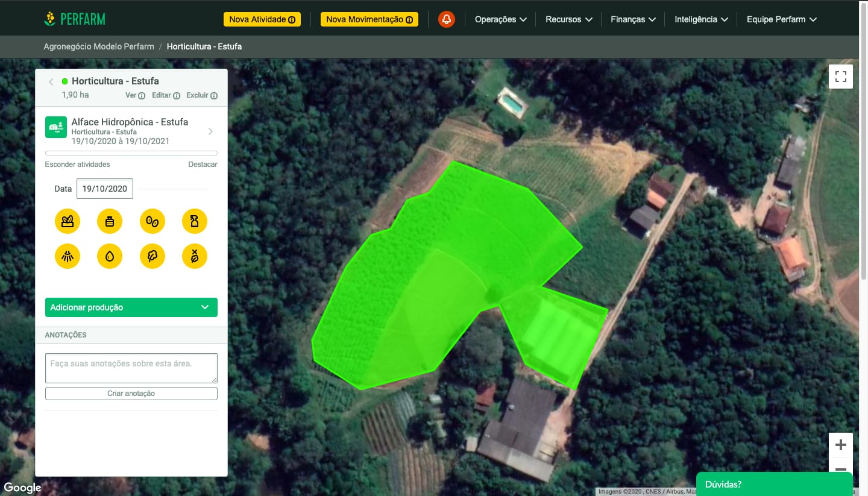Open the Finanças menu
Image resolution: width=868 pixels, height=496 pixels.
(x=632, y=19)
